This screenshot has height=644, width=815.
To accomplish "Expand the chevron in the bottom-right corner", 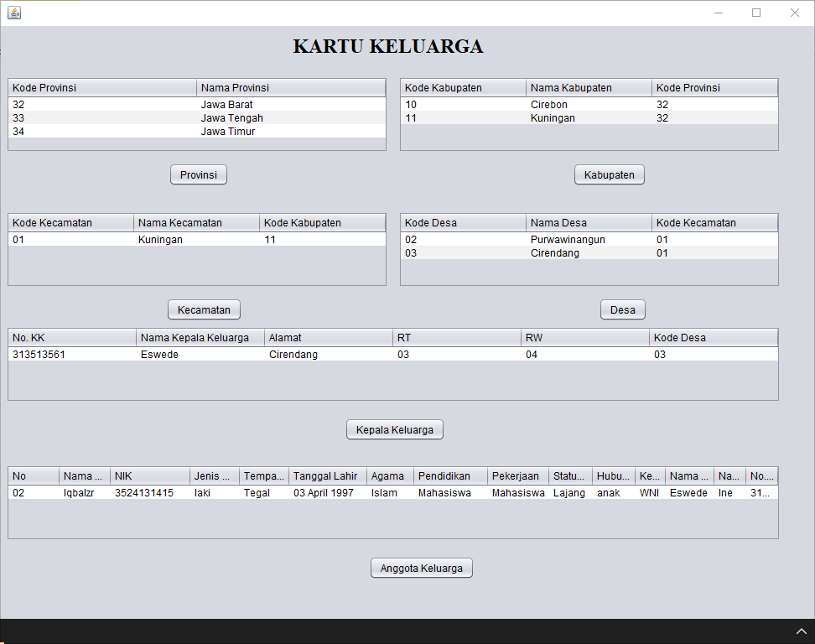I will (802, 631).
